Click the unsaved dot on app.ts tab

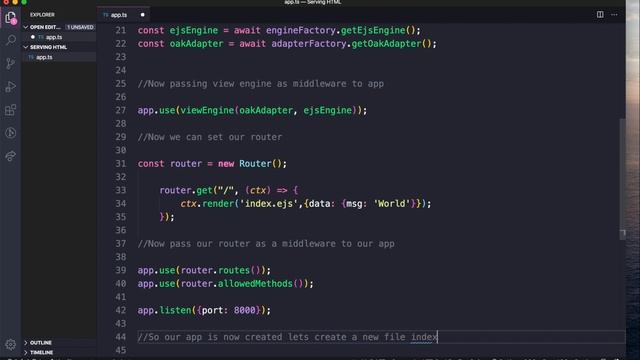point(142,15)
